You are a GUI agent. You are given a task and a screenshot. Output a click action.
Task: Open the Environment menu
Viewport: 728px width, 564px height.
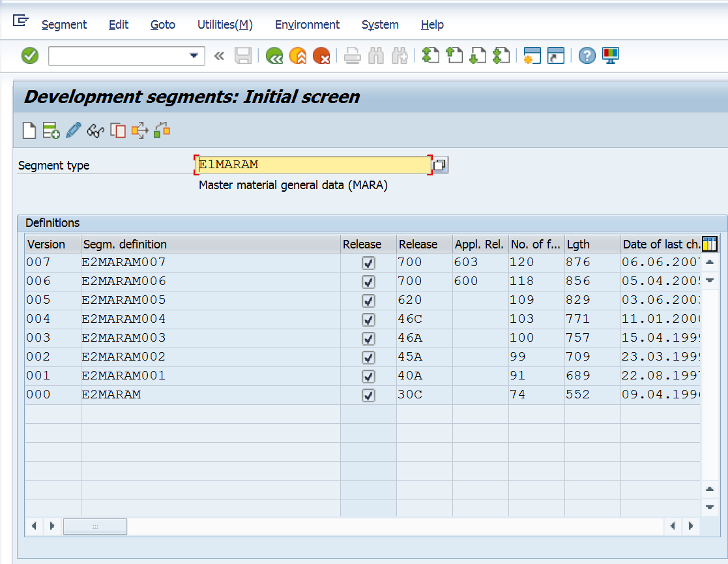[x=307, y=25]
